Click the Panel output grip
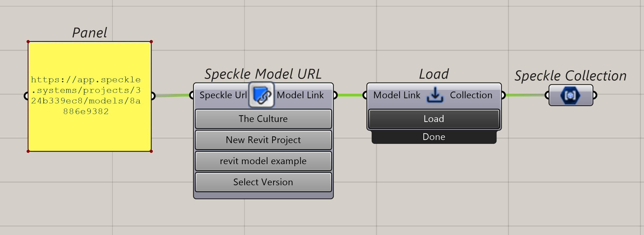The image size is (644, 235). [153, 96]
